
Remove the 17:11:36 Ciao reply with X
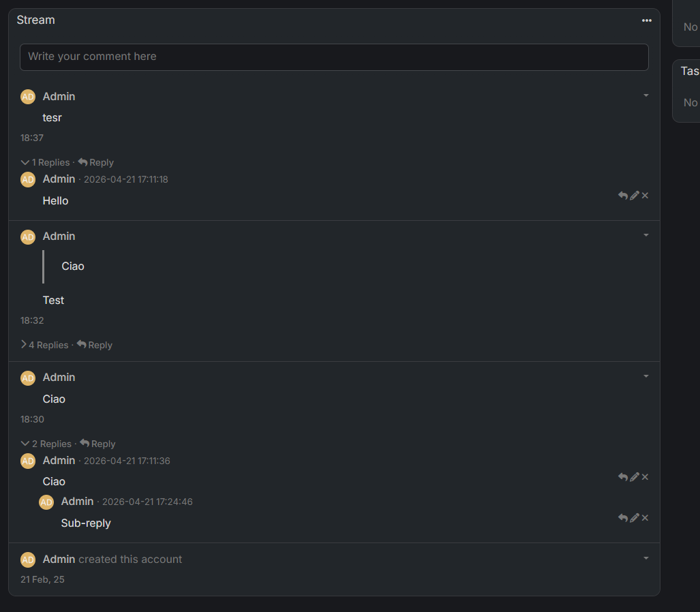click(x=645, y=477)
